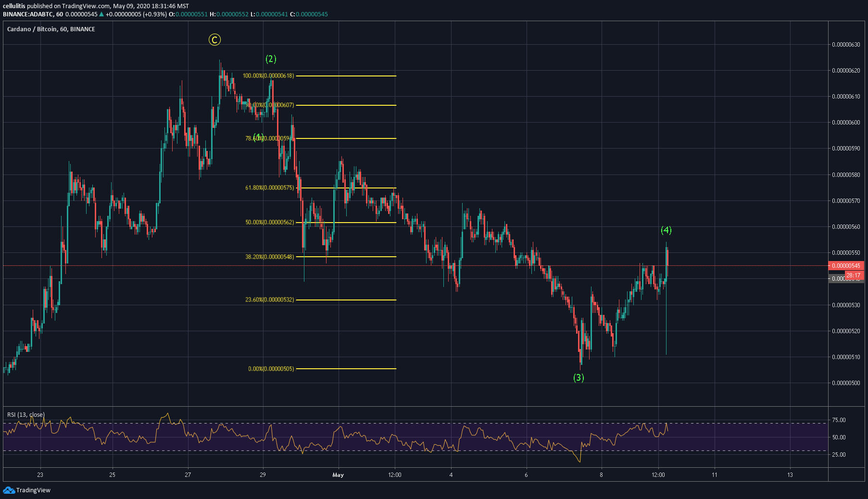
Task: Click the red 0.00000545 current price tag
Action: [x=846, y=265]
